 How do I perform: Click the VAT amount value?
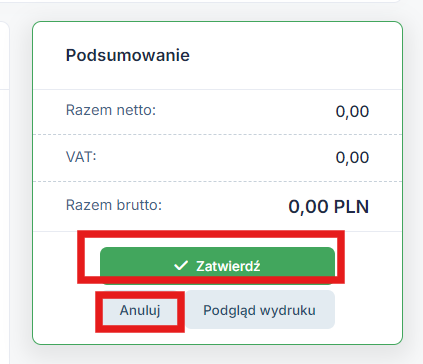tap(352, 158)
